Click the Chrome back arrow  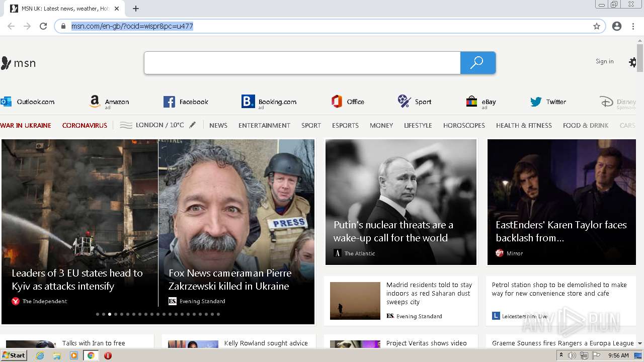point(11,26)
